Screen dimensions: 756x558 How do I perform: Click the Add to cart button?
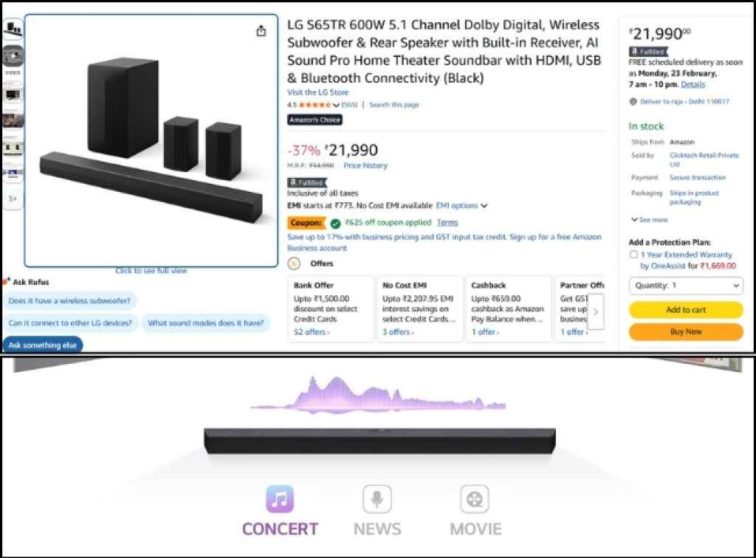coord(685,310)
